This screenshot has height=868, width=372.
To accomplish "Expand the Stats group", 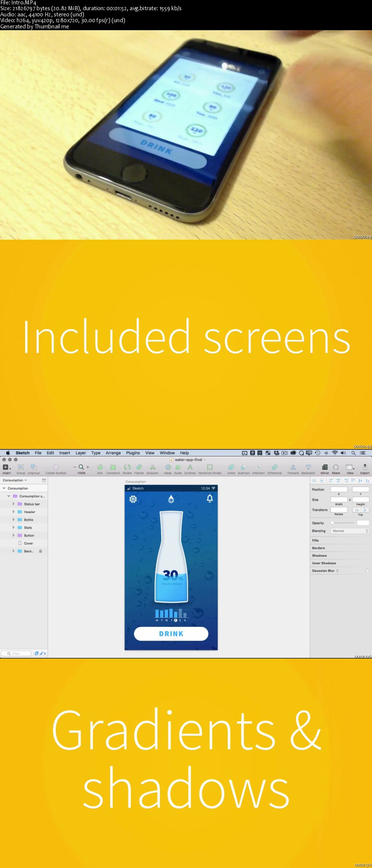I will click(x=13, y=528).
